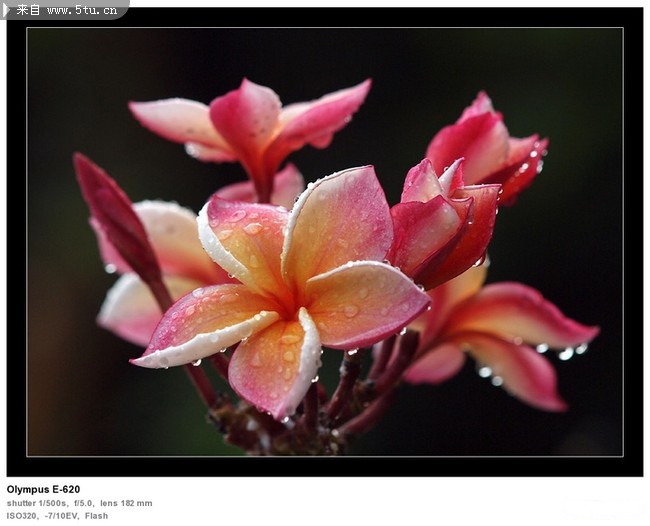The image size is (650, 526).
Task: Click the orange center of the large front flower
Action: click(x=292, y=298)
